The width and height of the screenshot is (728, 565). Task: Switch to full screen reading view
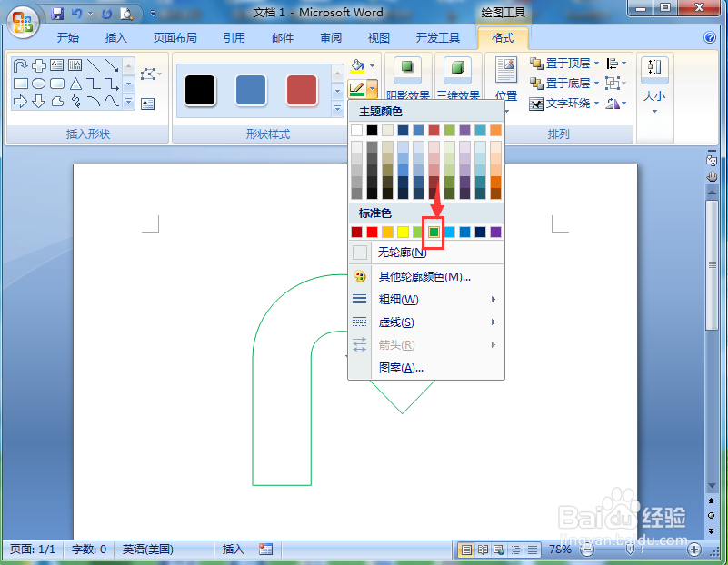pyautogui.click(x=483, y=550)
